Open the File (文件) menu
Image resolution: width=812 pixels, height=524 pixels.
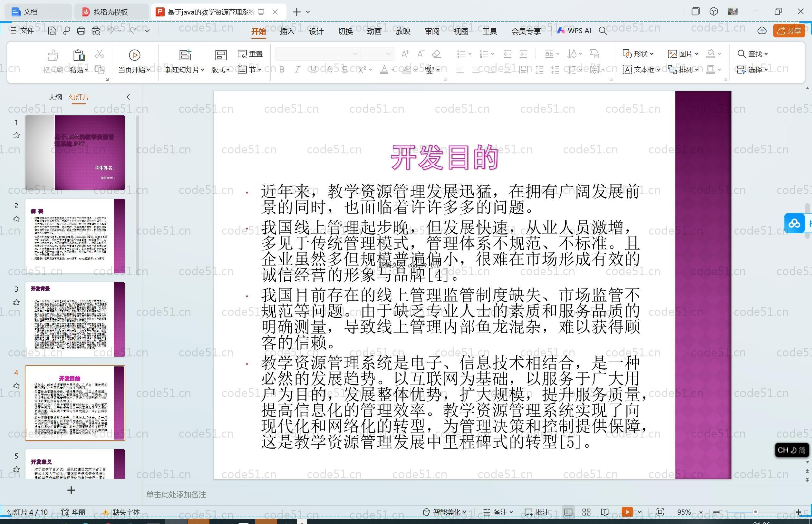[x=23, y=31]
